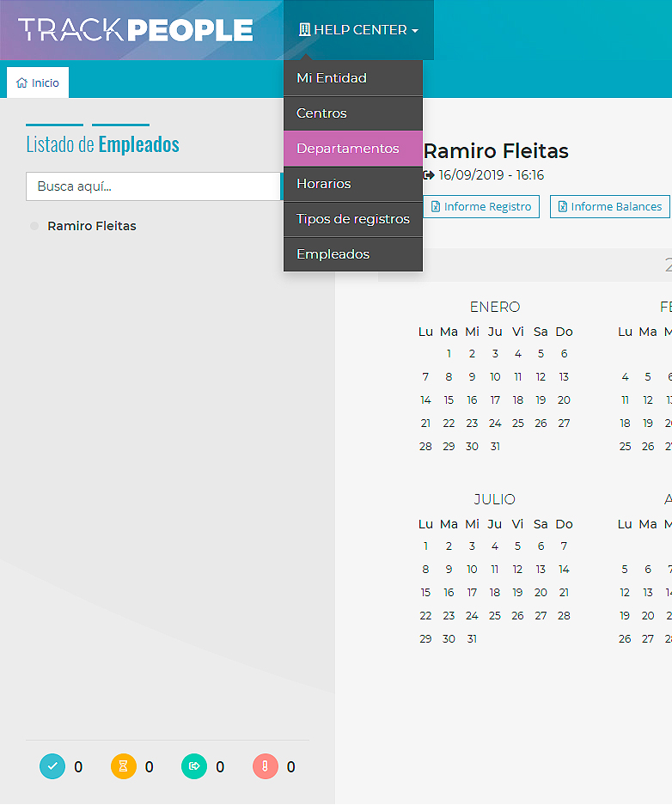Focus the 'Busca aquí...' search field
This screenshot has height=805, width=672.
coord(153,186)
